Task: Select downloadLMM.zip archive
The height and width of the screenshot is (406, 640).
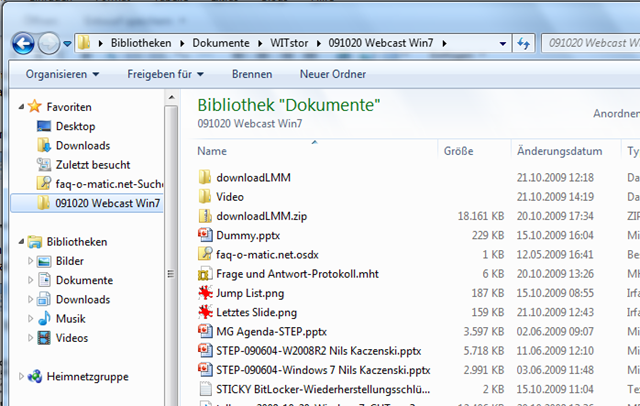Action: [262, 216]
